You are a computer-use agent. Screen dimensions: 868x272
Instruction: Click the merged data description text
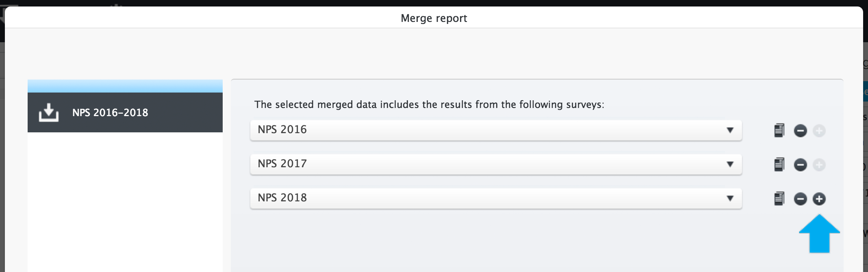click(x=429, y=105)
